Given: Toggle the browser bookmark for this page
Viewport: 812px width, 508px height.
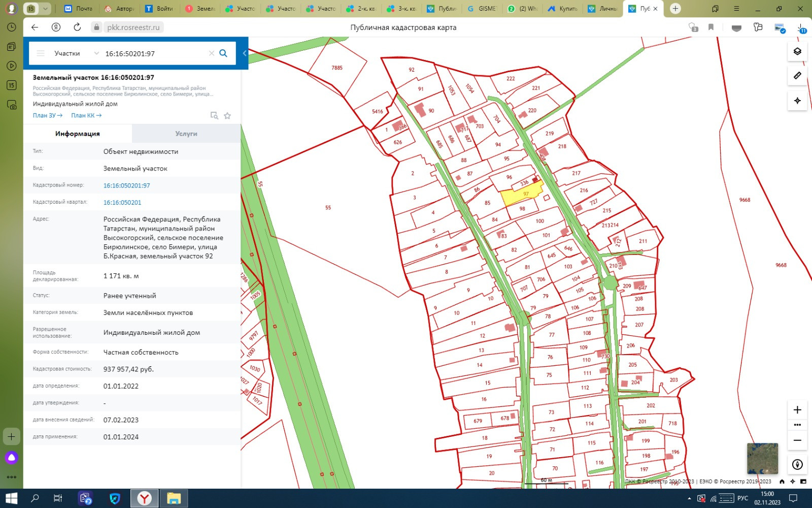Looking at the screenshot, I should [x=711, y=27].
